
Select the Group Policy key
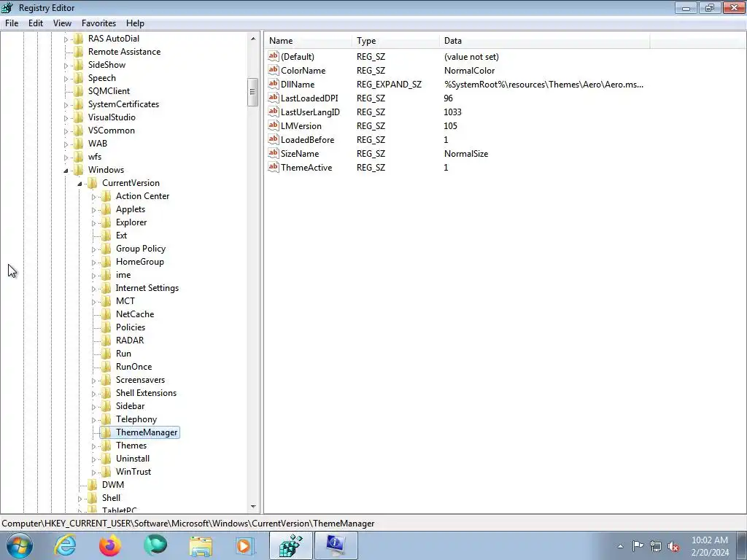[x=141, y=248]
